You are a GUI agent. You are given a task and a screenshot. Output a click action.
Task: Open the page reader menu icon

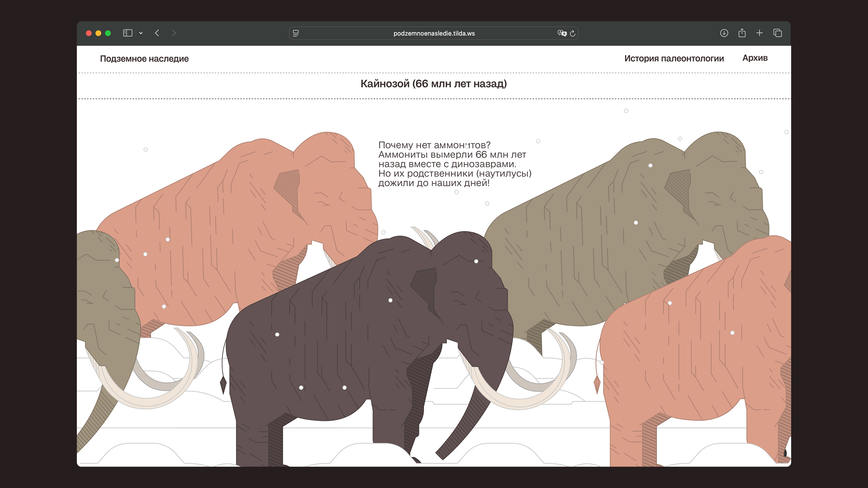[296, 33]
